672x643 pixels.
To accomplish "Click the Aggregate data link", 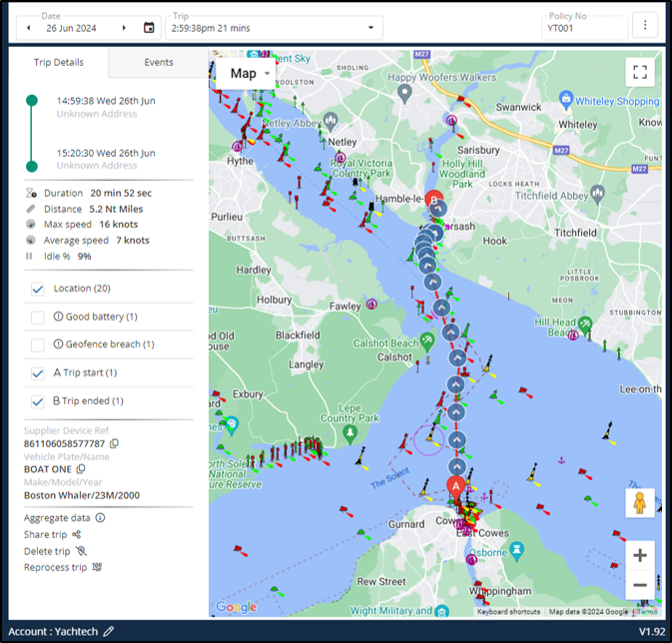I will coord(57,518).
